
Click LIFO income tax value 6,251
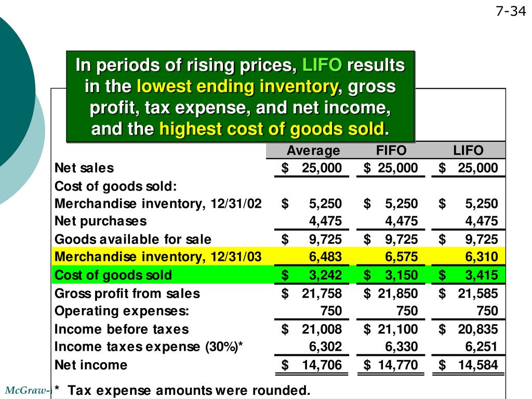482,347
